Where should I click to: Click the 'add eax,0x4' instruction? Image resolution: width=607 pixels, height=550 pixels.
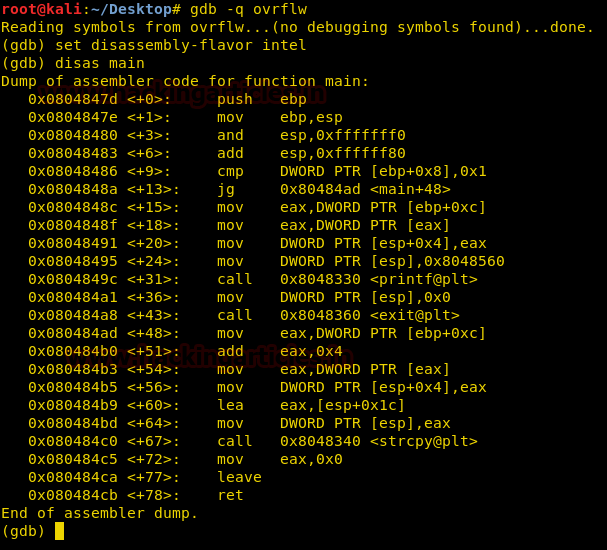pyautogui.click(x=280, y=351)
